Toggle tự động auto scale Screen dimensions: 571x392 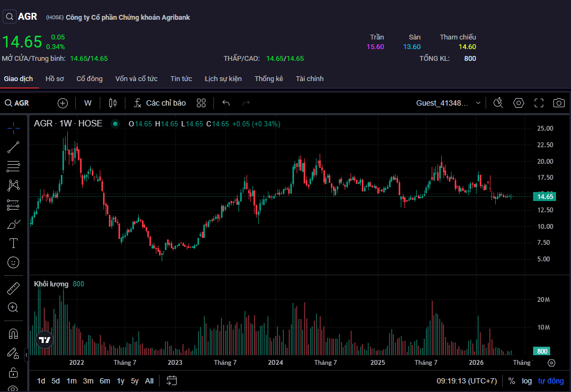tap(551, 381)
